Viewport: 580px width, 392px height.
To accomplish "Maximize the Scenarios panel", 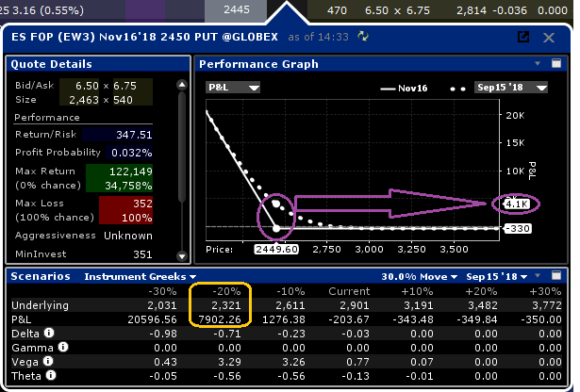I will pos(556,275).
